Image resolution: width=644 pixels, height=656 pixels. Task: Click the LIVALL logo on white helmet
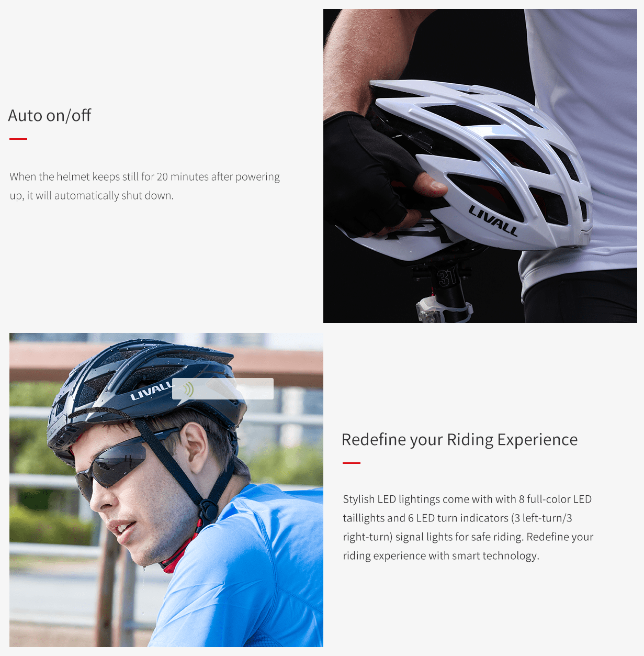493,220
